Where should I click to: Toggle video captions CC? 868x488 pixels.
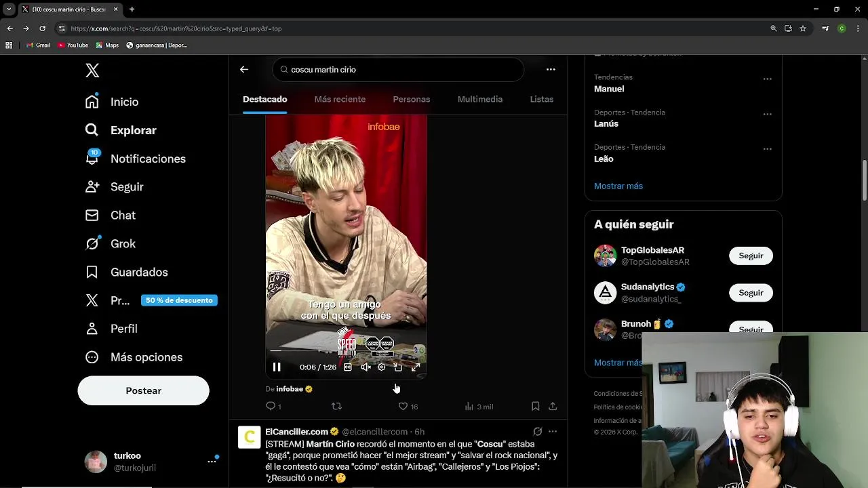point(348,367)
